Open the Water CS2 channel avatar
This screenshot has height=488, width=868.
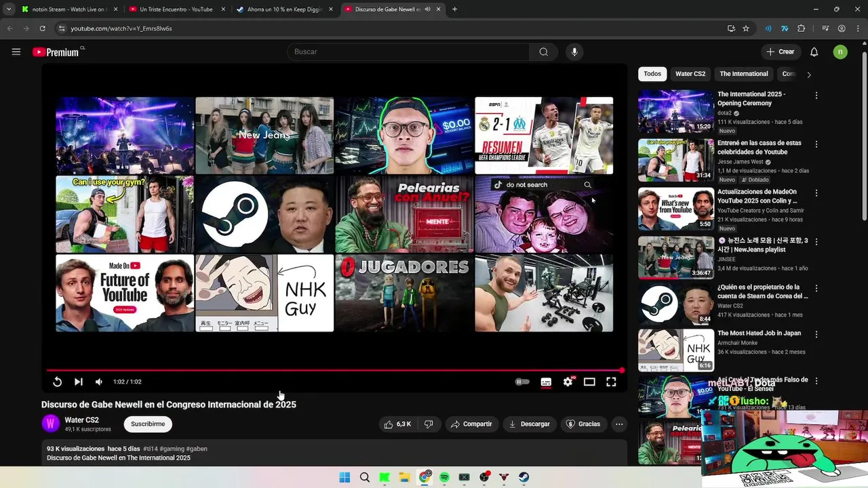click(x=51, y=424)
